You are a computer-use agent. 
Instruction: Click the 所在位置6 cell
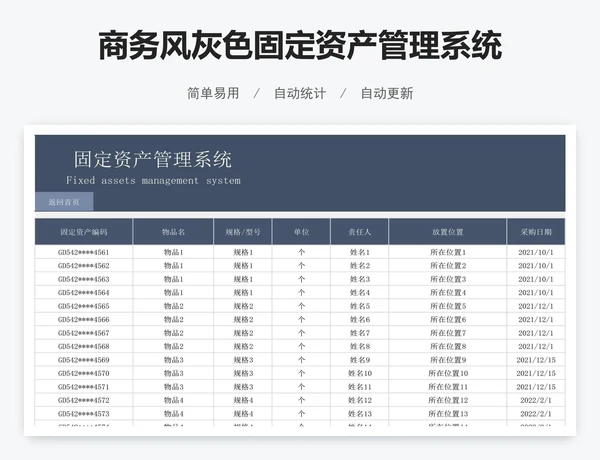(x=448, y=320)
